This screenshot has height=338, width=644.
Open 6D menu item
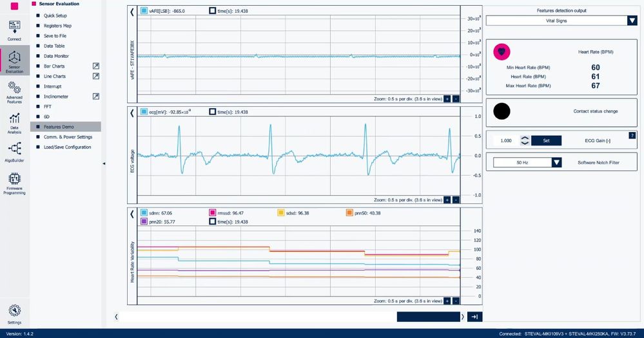[46, 117]
